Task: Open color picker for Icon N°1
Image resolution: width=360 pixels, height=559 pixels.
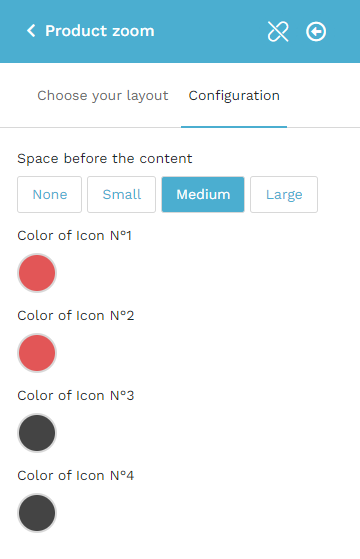Action: pos(37,273)
